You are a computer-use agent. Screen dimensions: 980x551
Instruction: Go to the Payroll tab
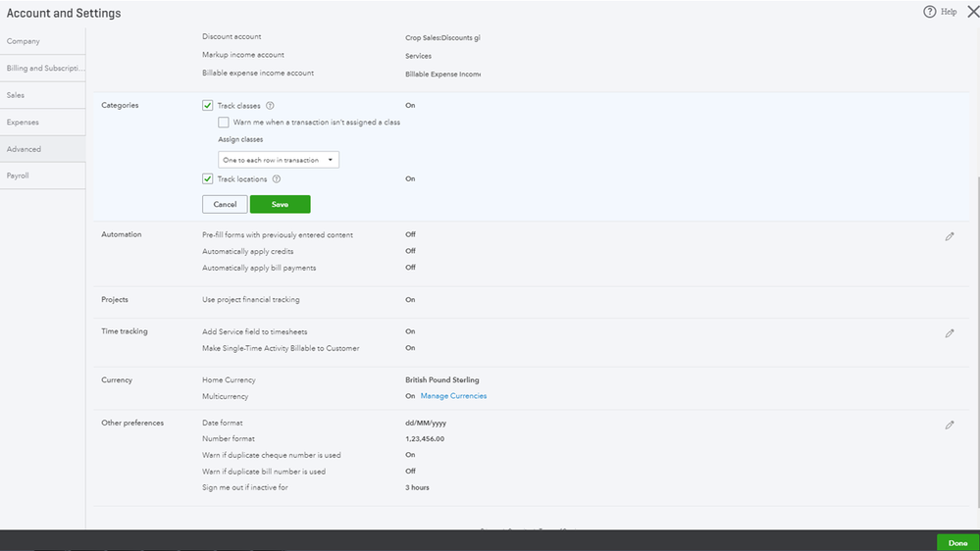(42, 175)
